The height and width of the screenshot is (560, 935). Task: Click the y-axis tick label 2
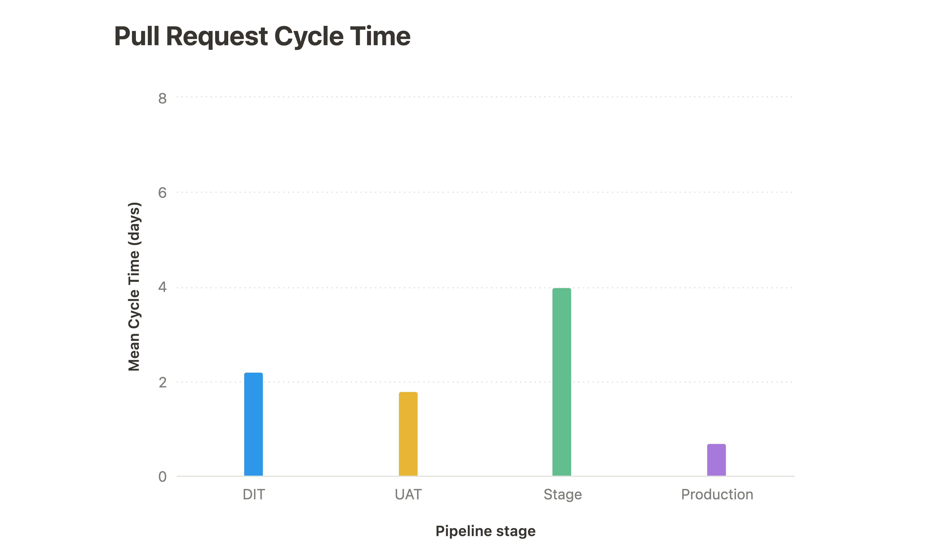tap(162, 382)
